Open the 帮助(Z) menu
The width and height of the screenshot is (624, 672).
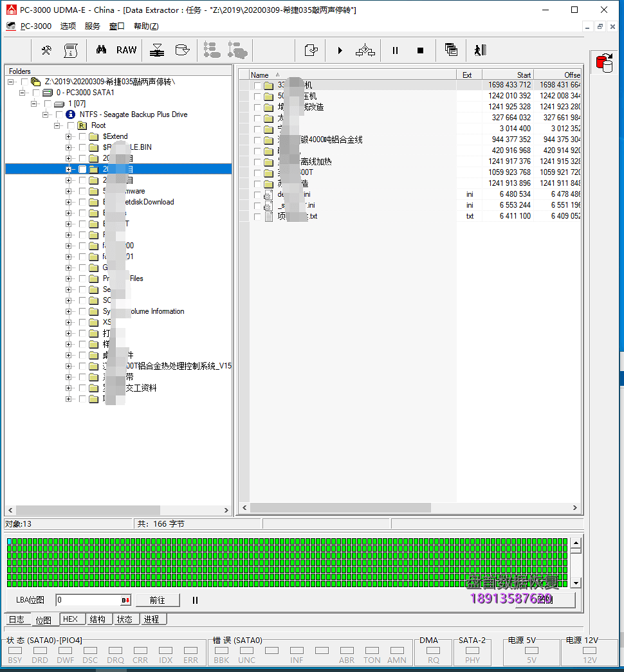click(x=146, y=26)
